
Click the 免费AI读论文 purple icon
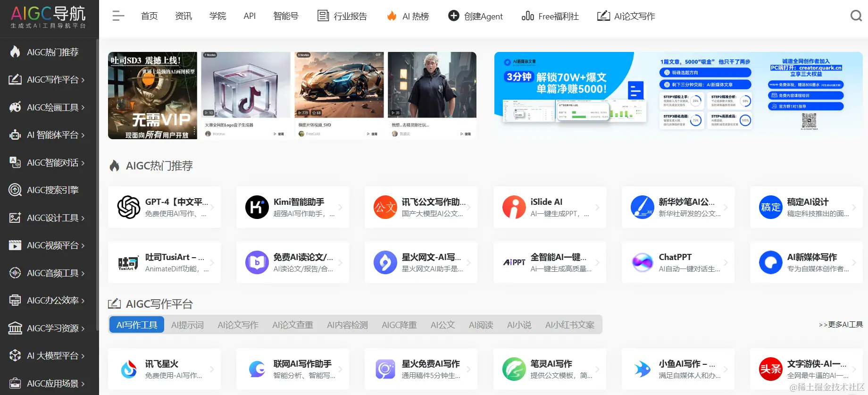point(257,262)
